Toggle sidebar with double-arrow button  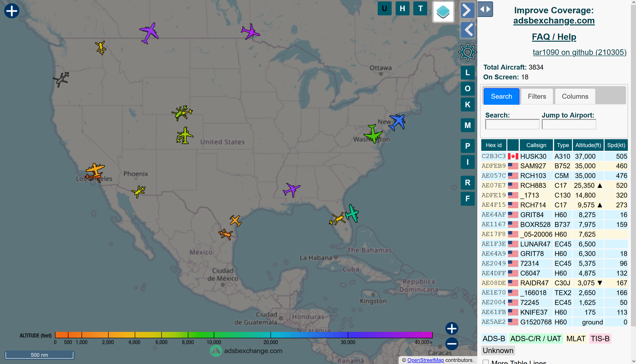(x=485, y=9)
